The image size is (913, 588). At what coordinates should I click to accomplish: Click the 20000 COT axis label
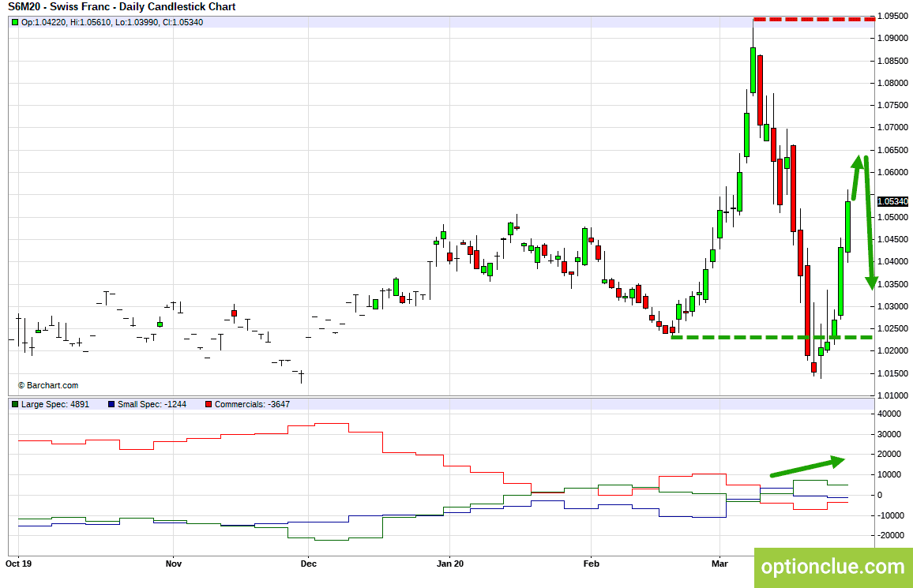tap(889, 455)
